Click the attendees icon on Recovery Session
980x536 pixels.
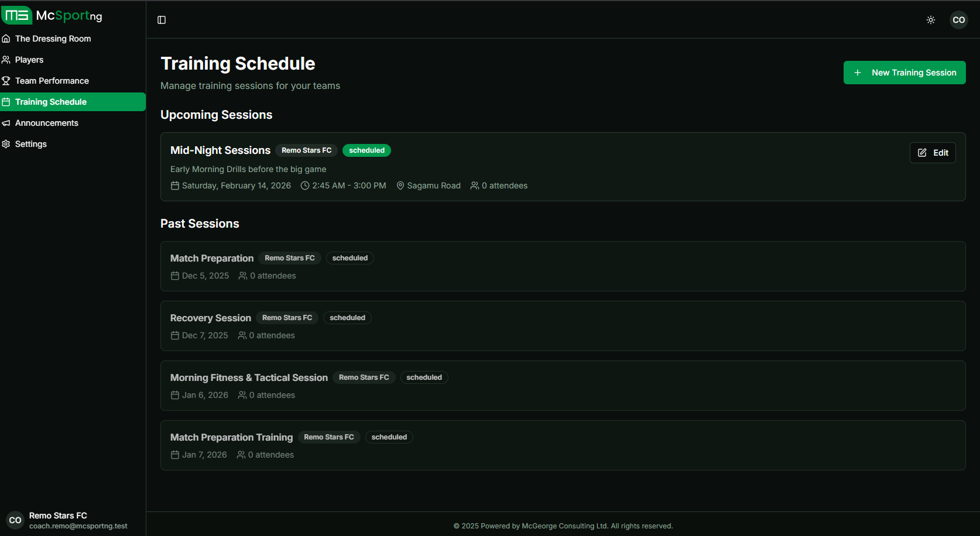[x=242, y=335]
